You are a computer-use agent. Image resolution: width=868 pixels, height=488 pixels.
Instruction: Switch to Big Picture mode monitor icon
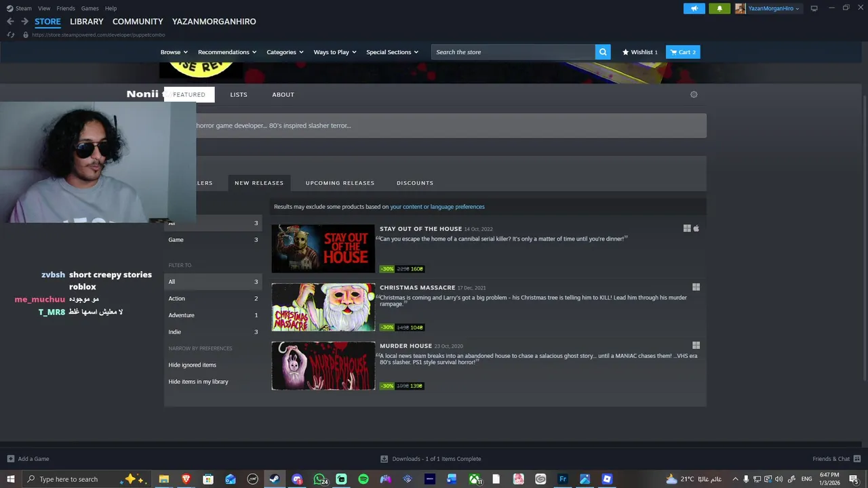coord(814,8)
